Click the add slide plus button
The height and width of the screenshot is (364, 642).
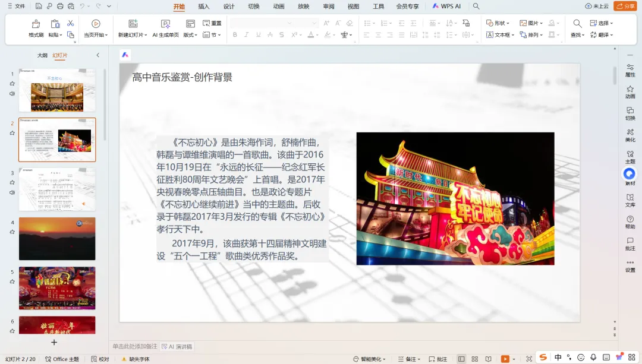[54, 342]
